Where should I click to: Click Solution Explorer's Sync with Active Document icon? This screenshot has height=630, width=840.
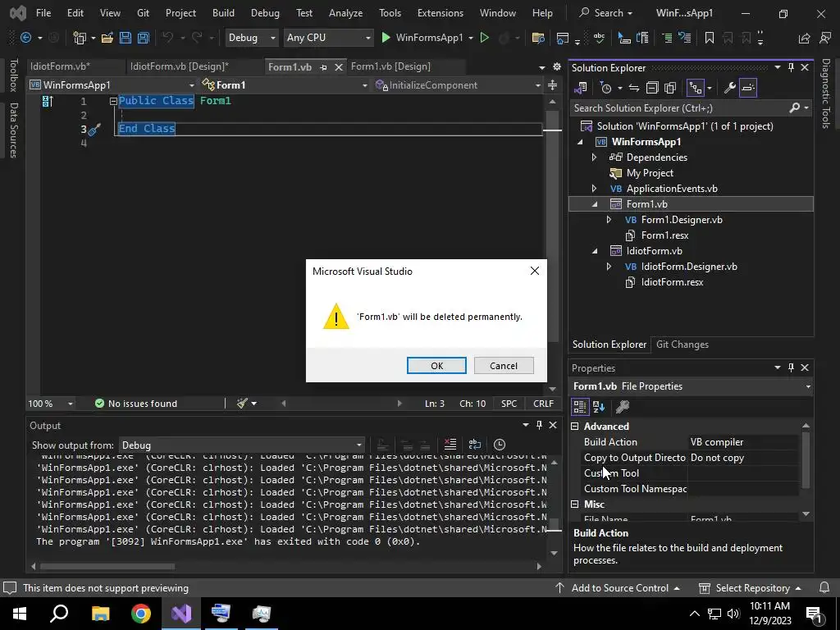634,88
